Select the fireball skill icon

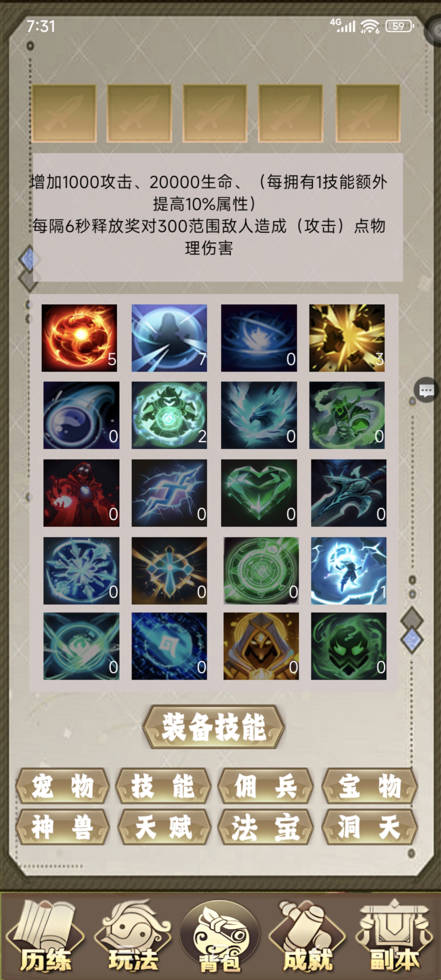click(79, 338)
